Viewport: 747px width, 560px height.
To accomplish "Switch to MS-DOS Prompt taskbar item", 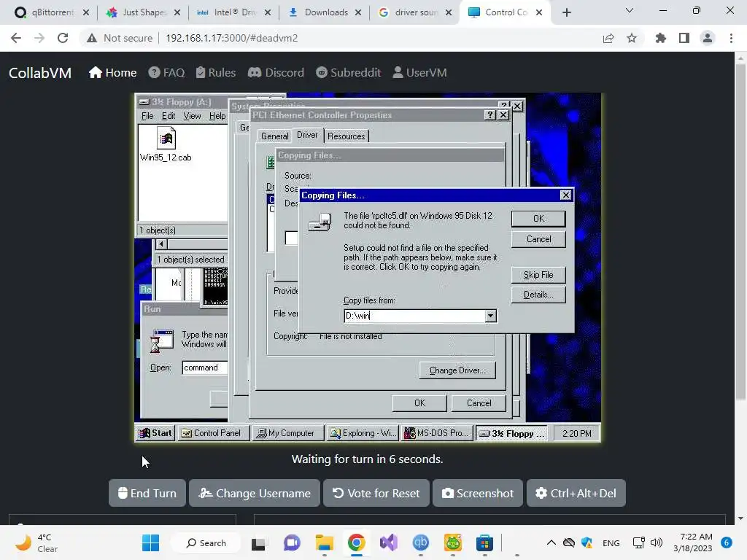I will (437, 433).
